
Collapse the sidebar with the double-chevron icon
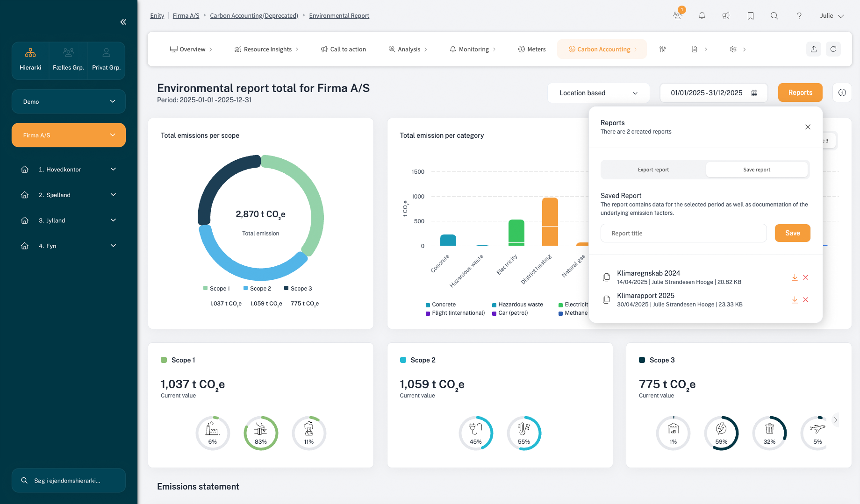(x=123, y=22)
